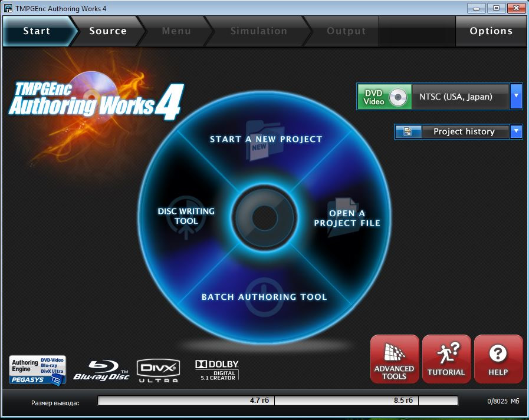Open Advanced Tools
This screenshot has height=420, width=529.
tap(395, 359)
